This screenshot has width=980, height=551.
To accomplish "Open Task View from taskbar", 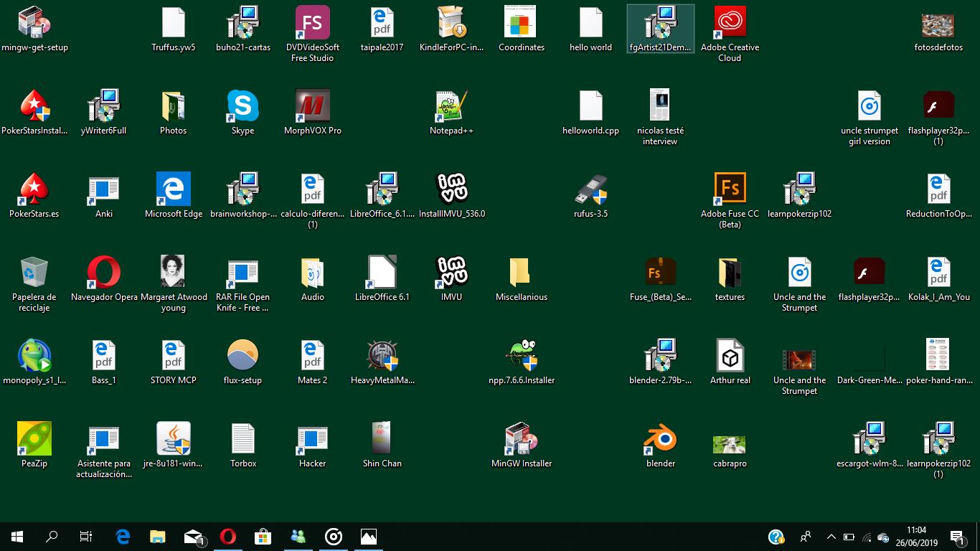I will 86,537.
